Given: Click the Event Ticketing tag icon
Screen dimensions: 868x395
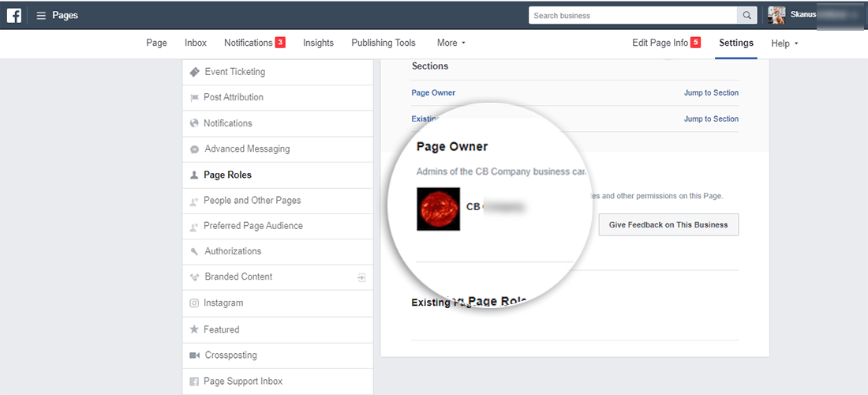Looking at the screenshot, I should 194,72.
